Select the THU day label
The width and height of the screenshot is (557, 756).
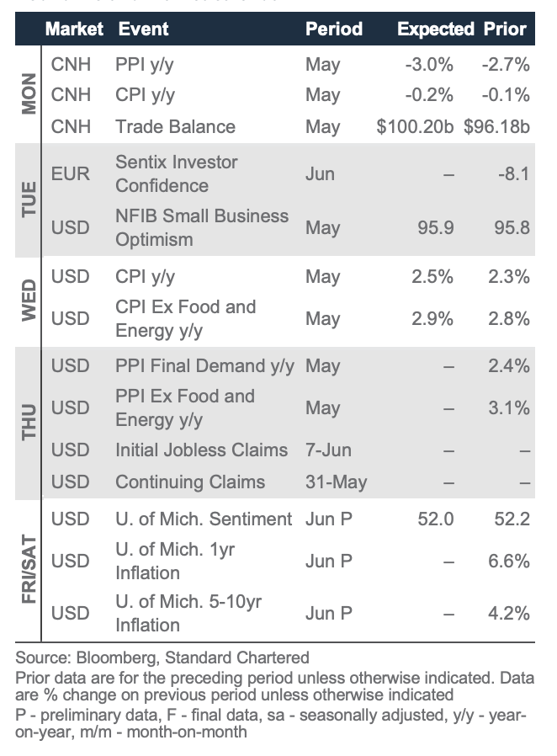click(29, 422)
